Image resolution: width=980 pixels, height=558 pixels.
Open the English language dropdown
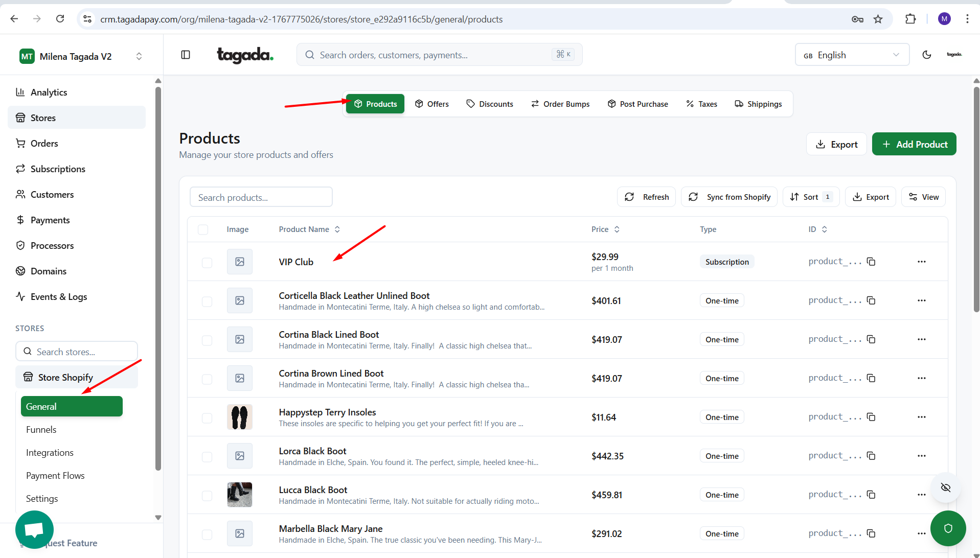tap(852, 55)
